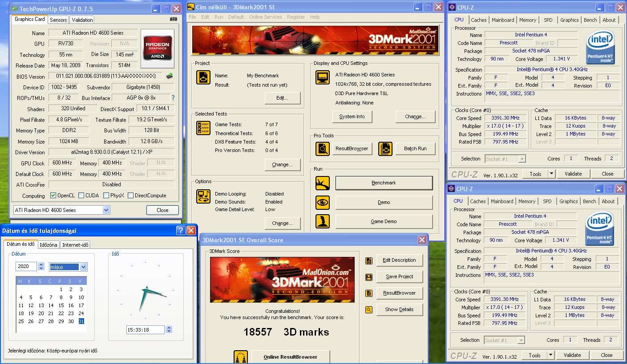This screenshot has height=364, width=627.
Task: Click the Save Project floppy icon
Action: coord(368,277)
